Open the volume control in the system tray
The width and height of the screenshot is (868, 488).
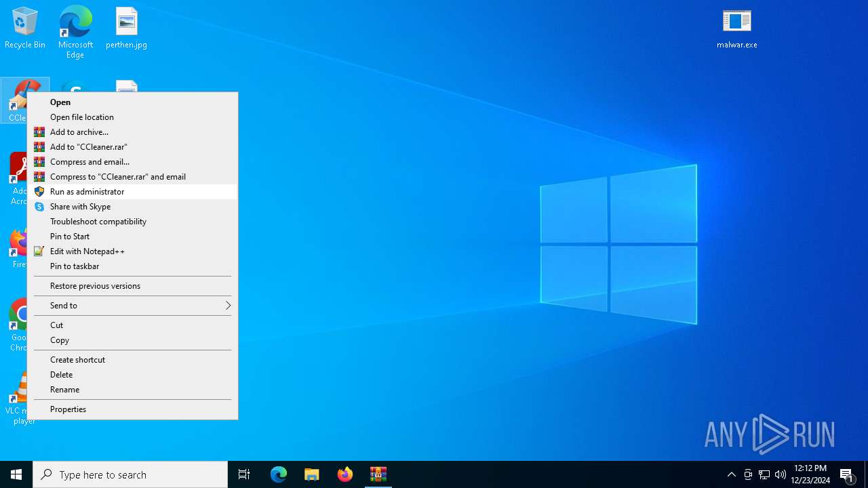781,474
